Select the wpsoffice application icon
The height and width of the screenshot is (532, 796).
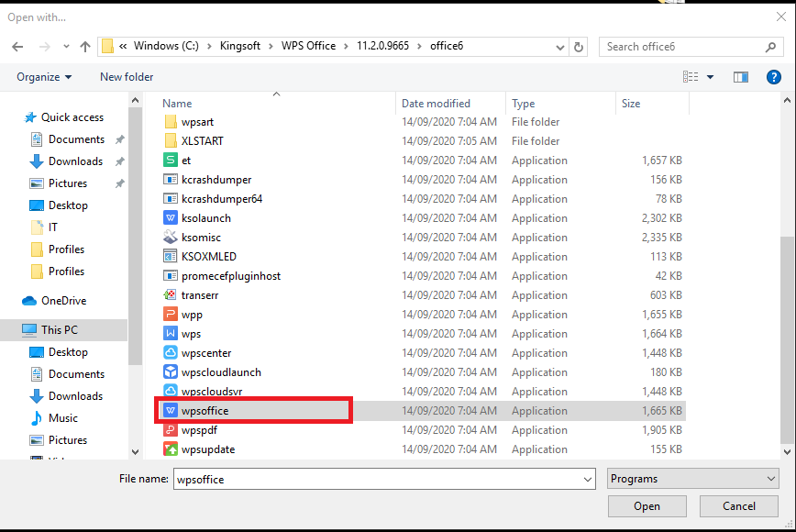click(x=171, y=410)
